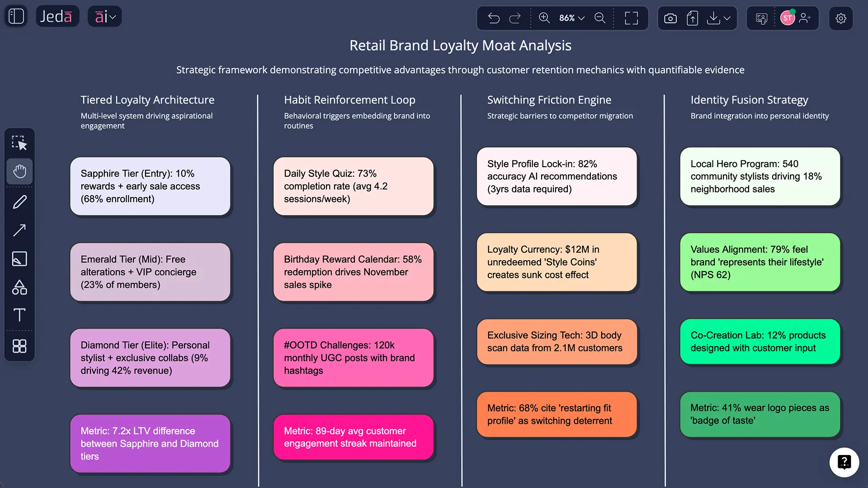Open the AI assistant dropdown
The width and height of the screenshot is (868, 488).
104,16
